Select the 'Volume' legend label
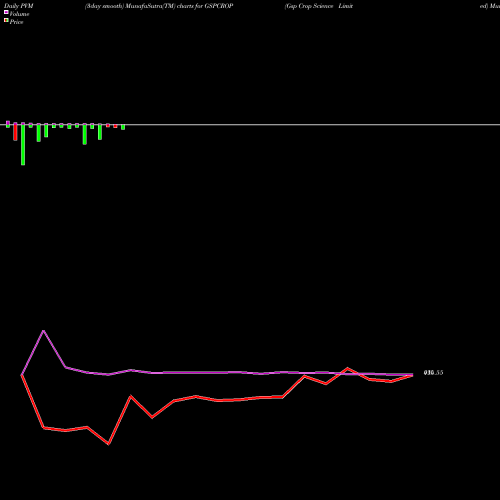500x500 pixels. pos(19,14)
